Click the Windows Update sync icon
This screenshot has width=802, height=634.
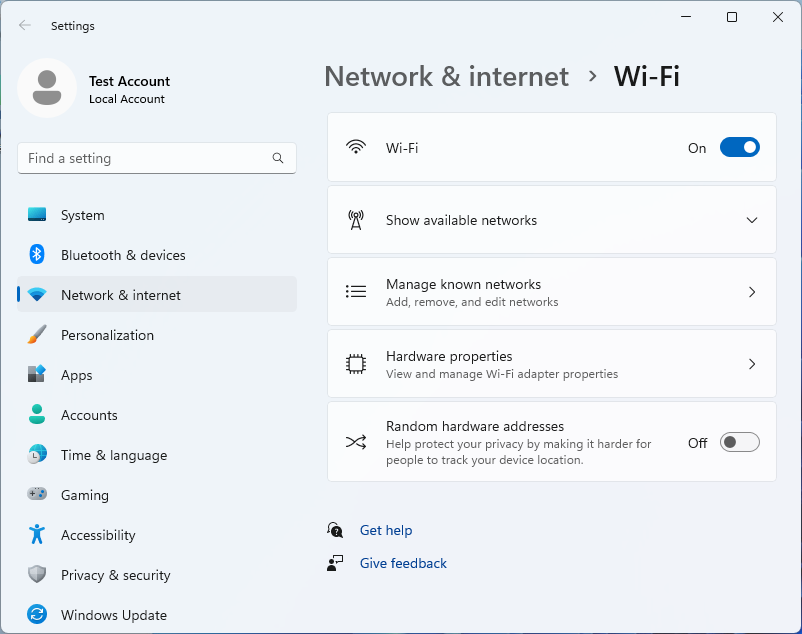(x=37, y=614)
